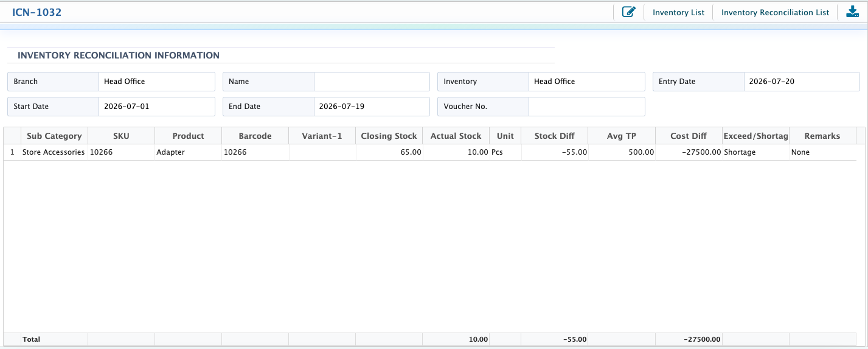
Task: Click the empty Name field
Action: point(372,82)
